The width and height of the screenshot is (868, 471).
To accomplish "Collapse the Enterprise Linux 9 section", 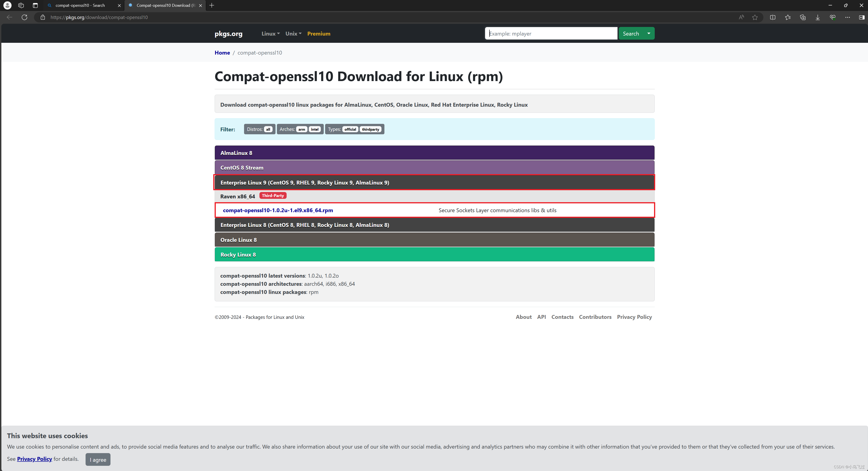I will pos(434,182).
